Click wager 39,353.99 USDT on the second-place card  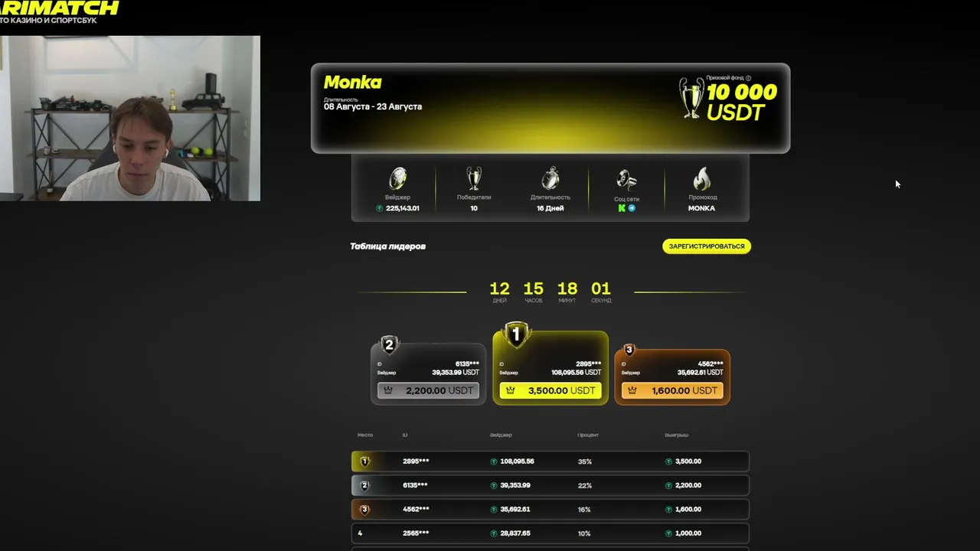point(456,373)
